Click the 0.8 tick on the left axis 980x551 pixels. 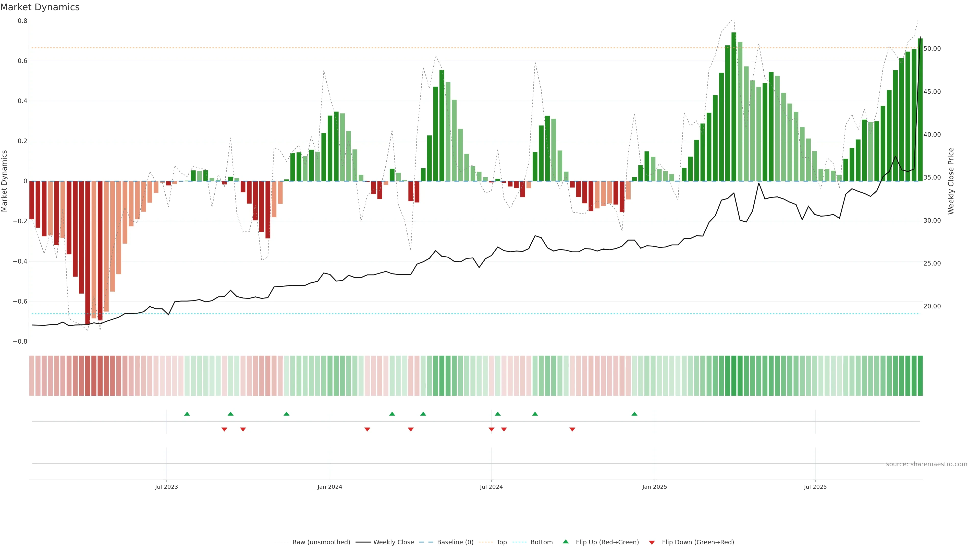[22, 21]
